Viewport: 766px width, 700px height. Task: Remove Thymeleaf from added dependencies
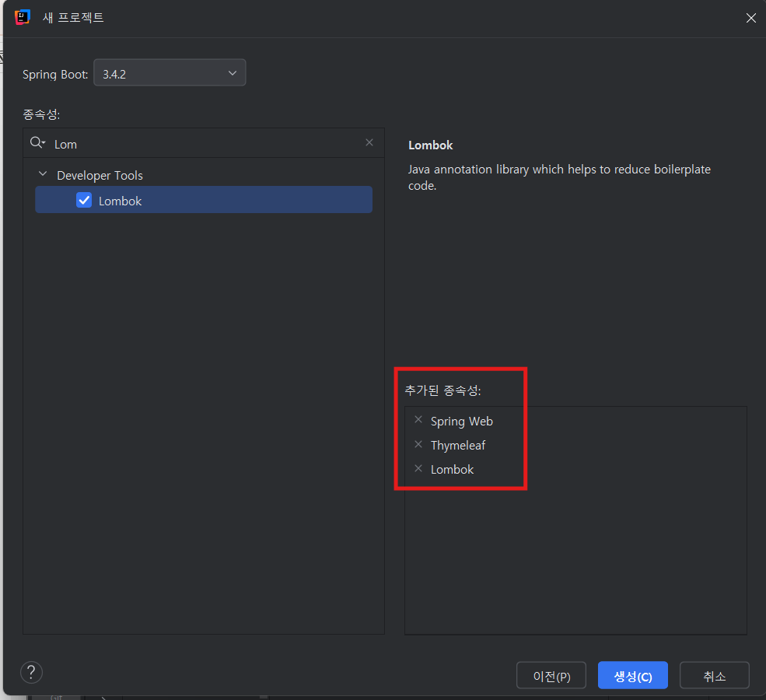tap(418, 444)
